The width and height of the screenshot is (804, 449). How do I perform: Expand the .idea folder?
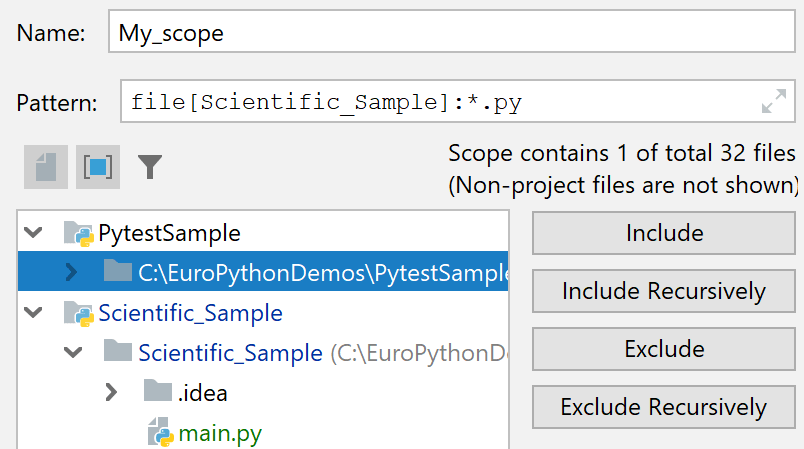[x=111, y=392]
